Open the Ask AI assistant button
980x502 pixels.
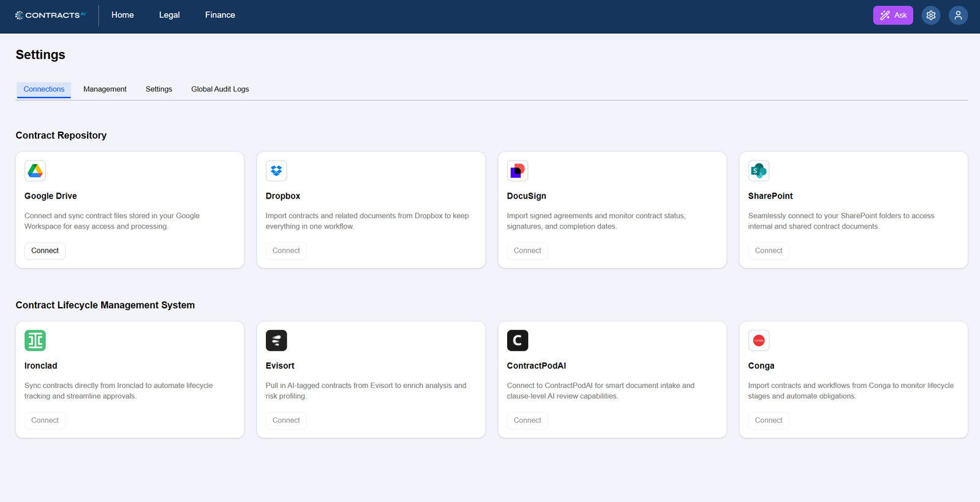click(893, 15)
